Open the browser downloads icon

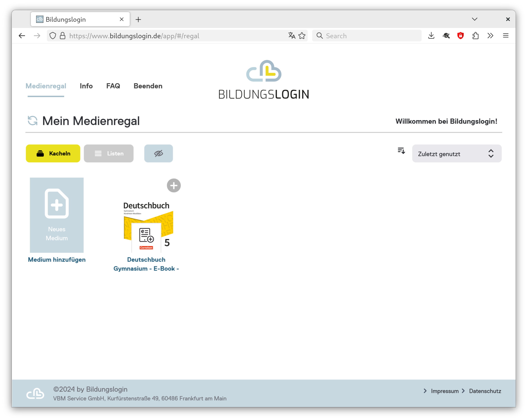point(431,36)
